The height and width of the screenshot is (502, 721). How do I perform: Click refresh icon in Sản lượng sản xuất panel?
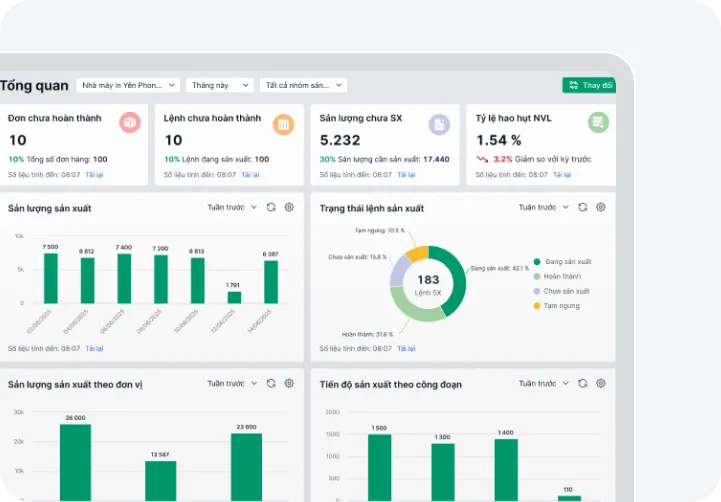click(x=270, y=207)
